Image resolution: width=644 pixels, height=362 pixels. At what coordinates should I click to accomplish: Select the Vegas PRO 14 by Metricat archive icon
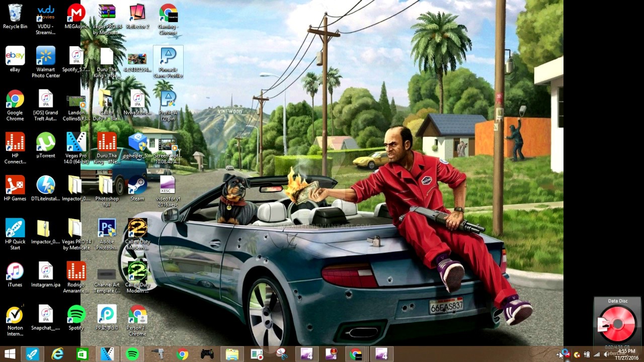tap(107, 20)
